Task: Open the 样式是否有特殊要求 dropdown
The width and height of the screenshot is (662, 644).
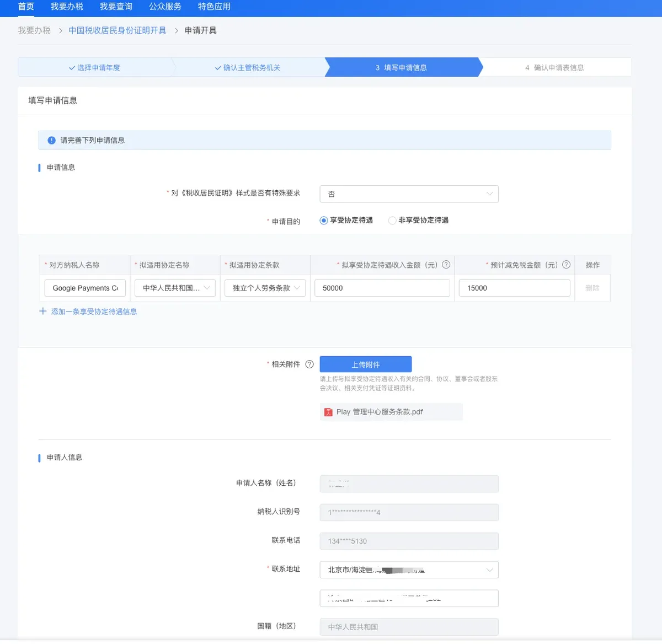Action: (x=409, y=194)
